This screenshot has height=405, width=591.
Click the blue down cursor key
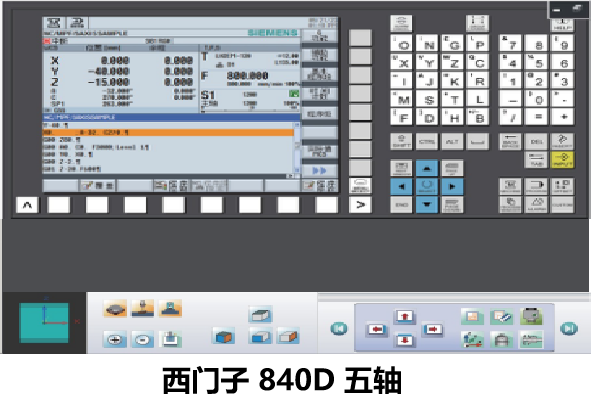click(x=427, y=205)
